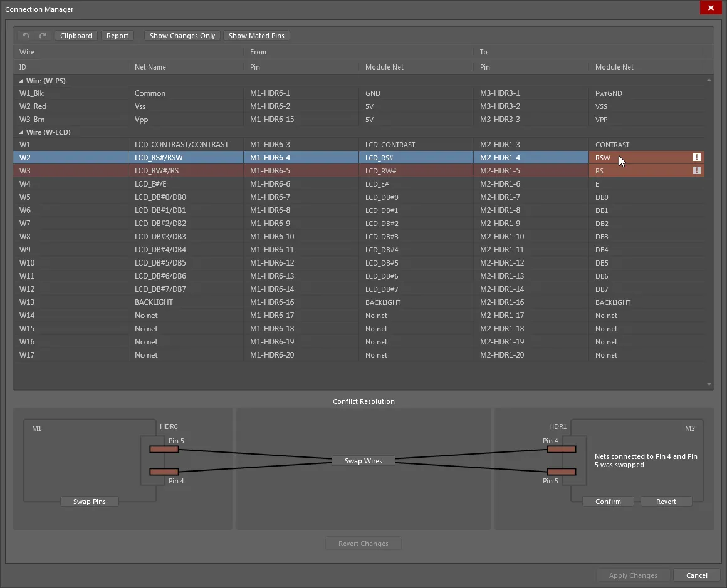Screen dimensions: 727x588
Task: Click the DB4 module net cell
Action: click(x=646, y=250)
